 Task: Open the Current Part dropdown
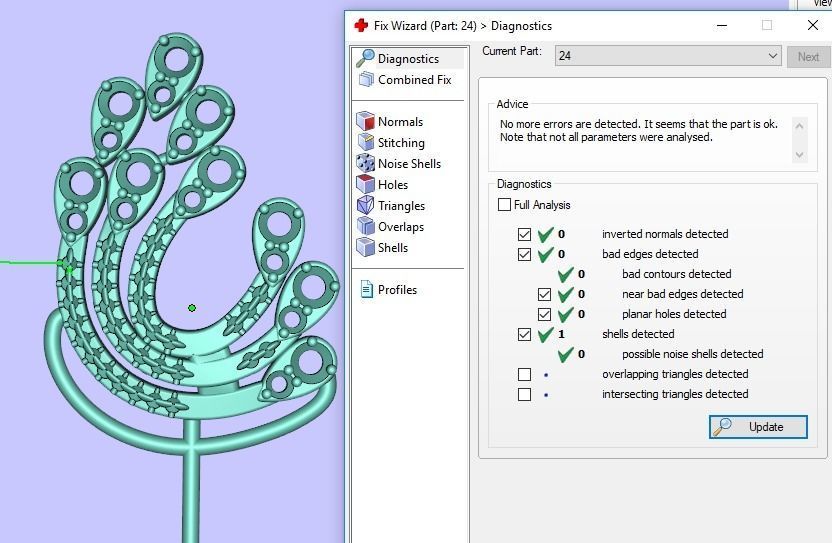pos(668,56)
